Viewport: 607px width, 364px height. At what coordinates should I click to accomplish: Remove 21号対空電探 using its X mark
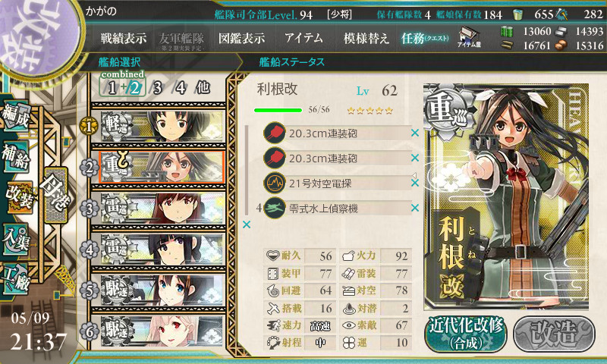(x=415, y=183)
